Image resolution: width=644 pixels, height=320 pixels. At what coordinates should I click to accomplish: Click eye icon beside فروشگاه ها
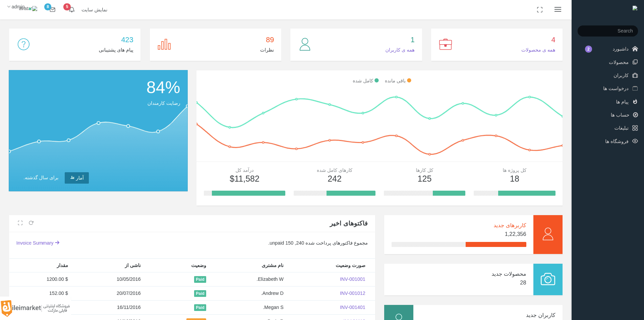[x=635, y=141]
